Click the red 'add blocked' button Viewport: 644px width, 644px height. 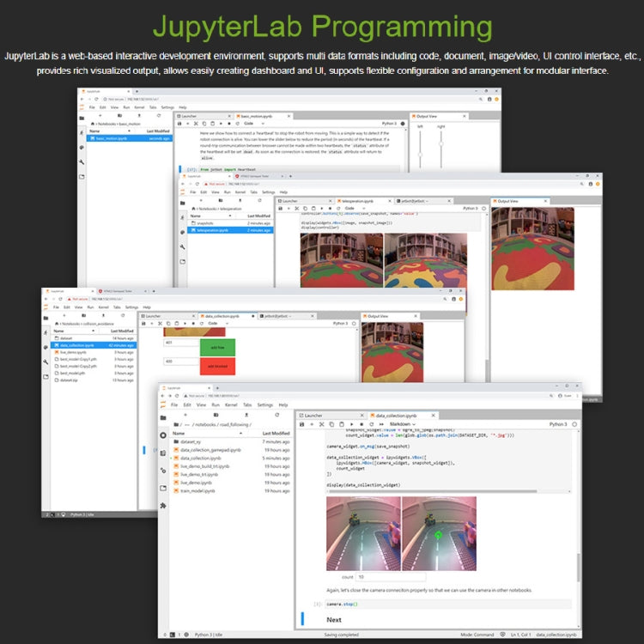pos(216,366)
